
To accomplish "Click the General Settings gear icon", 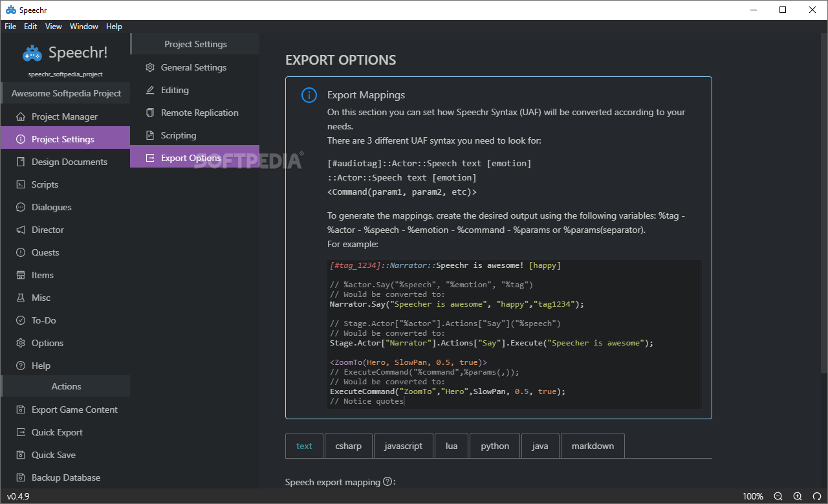I will pyautogui.click(x=149, y=67).
